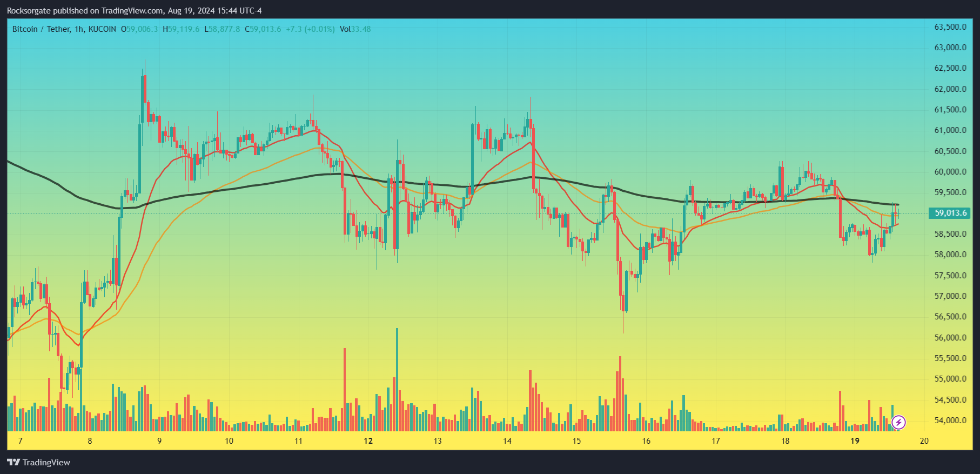Click the 55,500.0 price axis label
The width and height of the screenshot is (980, 474).
(950, 358)
